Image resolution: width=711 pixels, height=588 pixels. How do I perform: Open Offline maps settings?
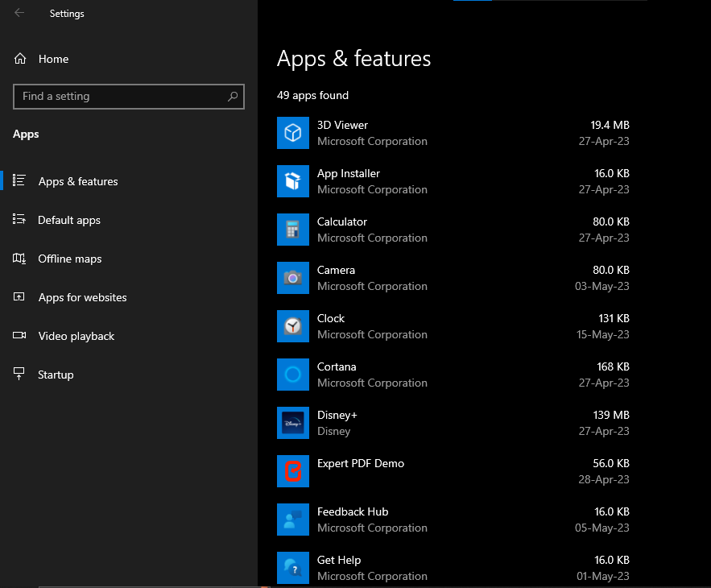[70, 259]
